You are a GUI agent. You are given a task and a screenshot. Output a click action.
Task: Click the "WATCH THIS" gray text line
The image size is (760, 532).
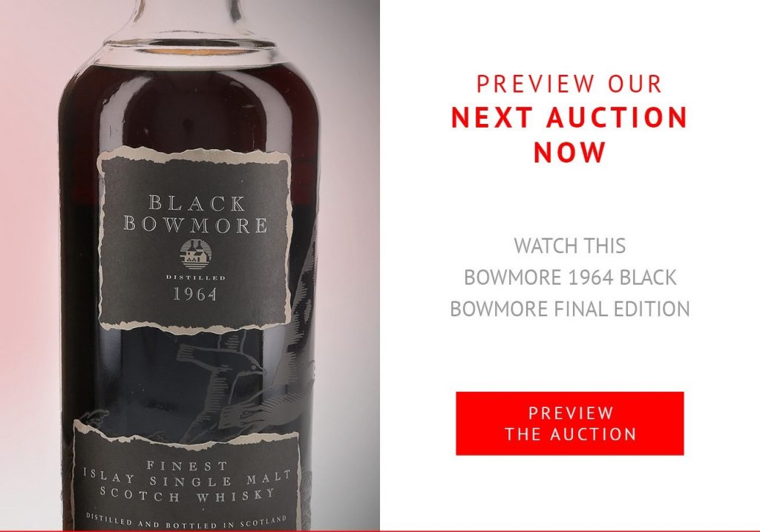[x=569, y=246]
